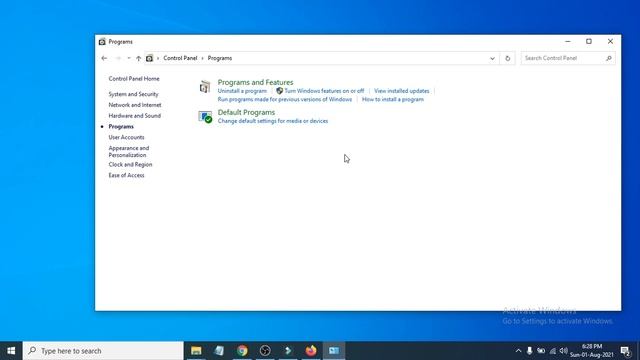
Task: Click the Programs breadcrumb
Action: pos(220,58)
